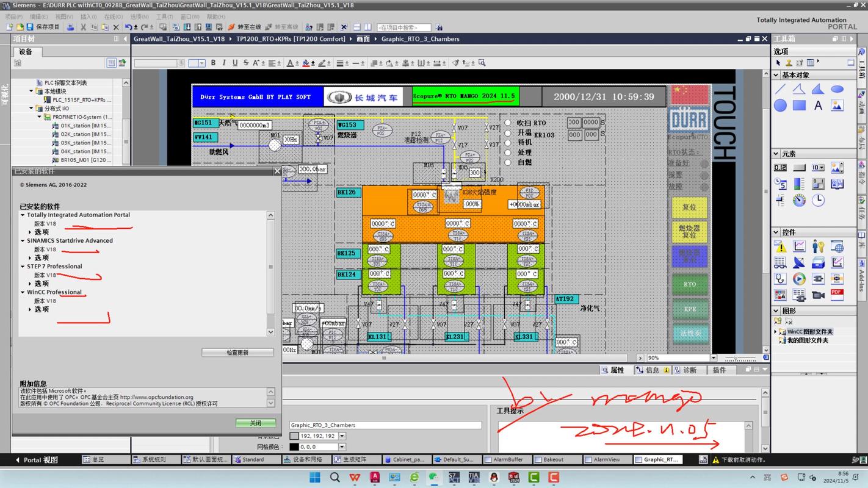Select the Alarm view control
868x488 pixels.
780,246
